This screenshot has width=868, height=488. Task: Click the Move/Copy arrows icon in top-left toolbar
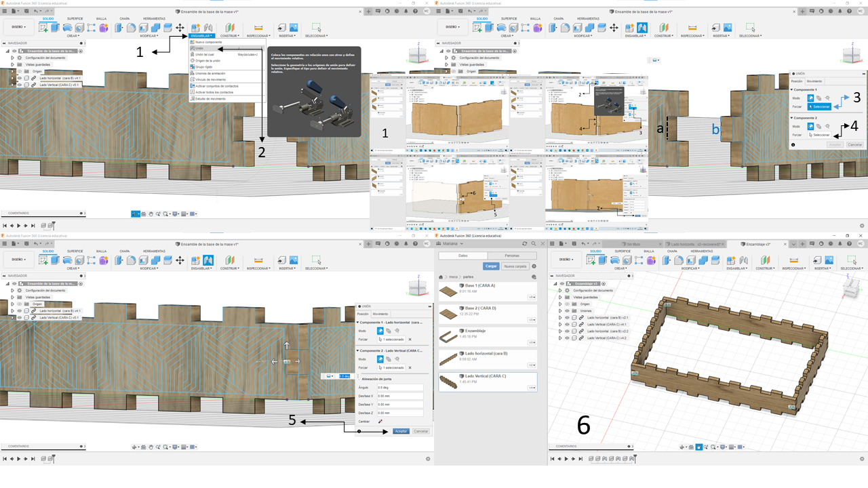(180, 28)
